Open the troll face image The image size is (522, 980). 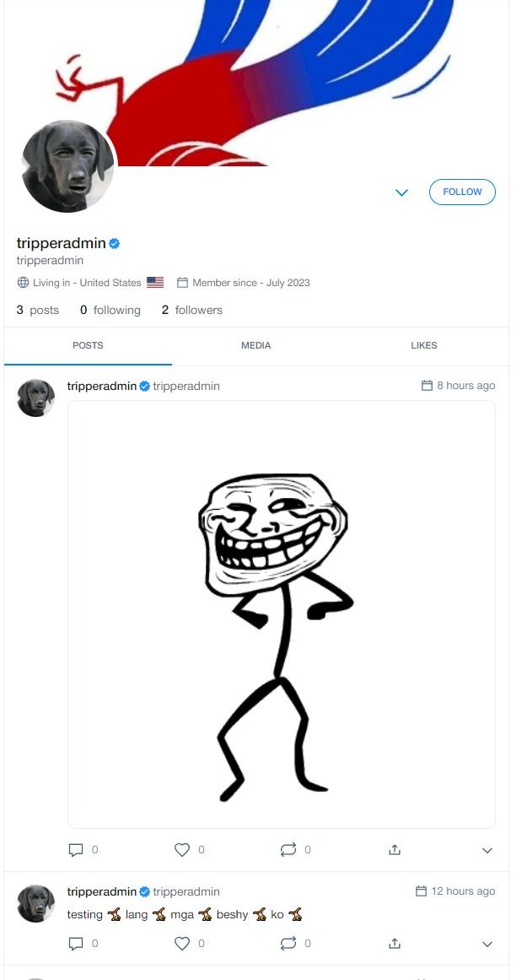click(281, 615)
